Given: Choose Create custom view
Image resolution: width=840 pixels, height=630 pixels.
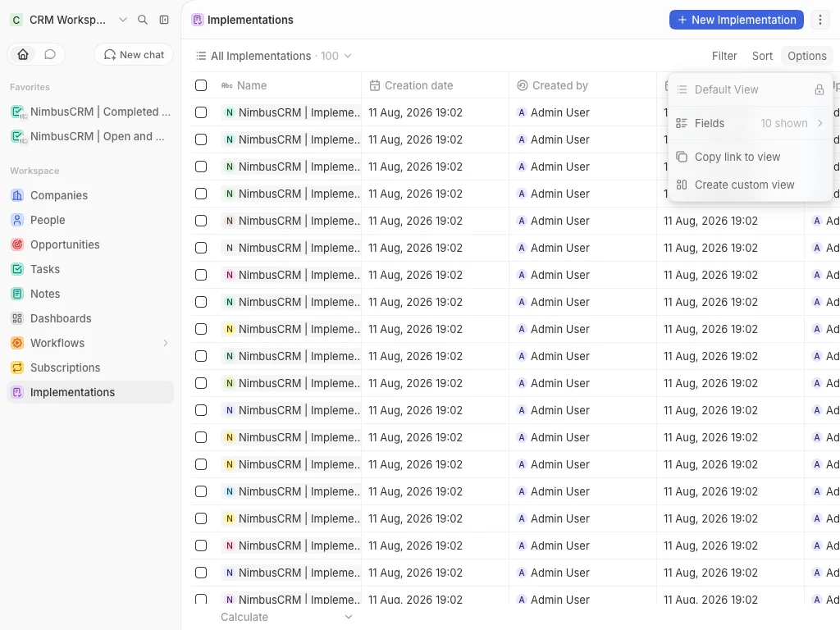Looking at the screenshot, I should [750, 185].
